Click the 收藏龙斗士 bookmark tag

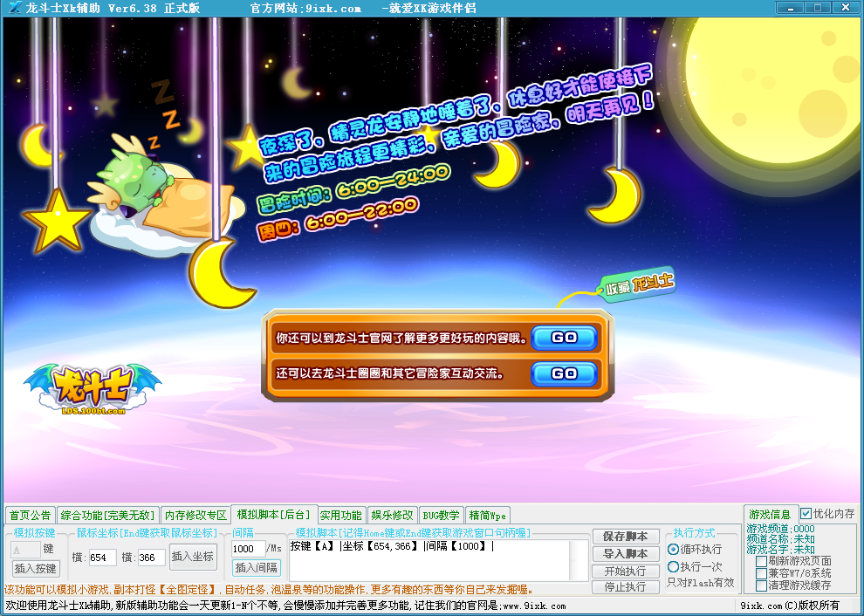tap(636, 286)
